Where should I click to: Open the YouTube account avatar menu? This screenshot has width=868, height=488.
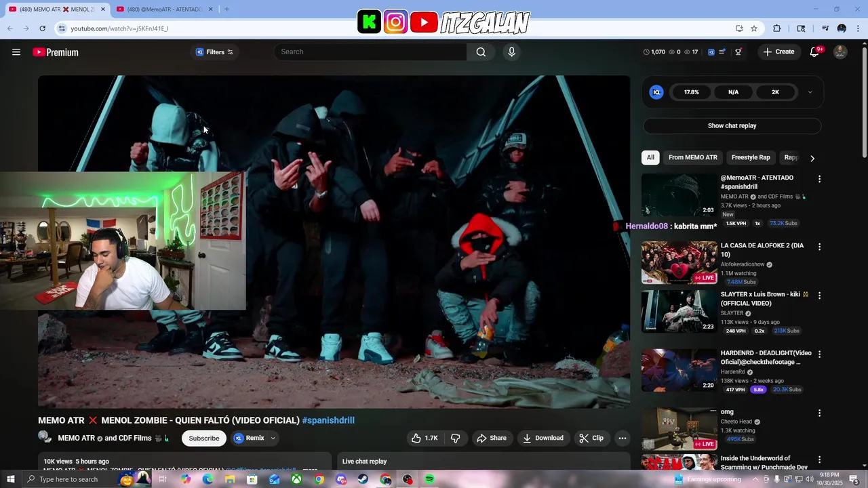840,52
